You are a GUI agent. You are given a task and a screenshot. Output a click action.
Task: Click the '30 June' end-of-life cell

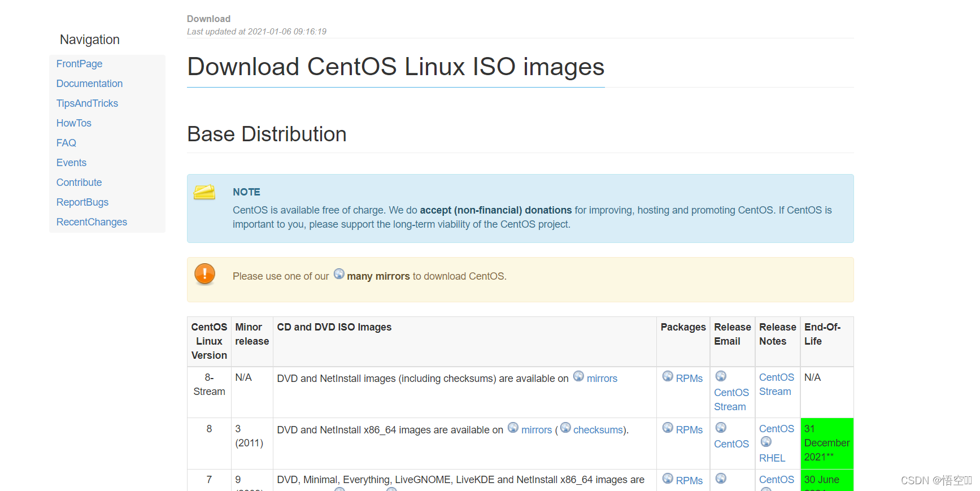tap(827, 480)
